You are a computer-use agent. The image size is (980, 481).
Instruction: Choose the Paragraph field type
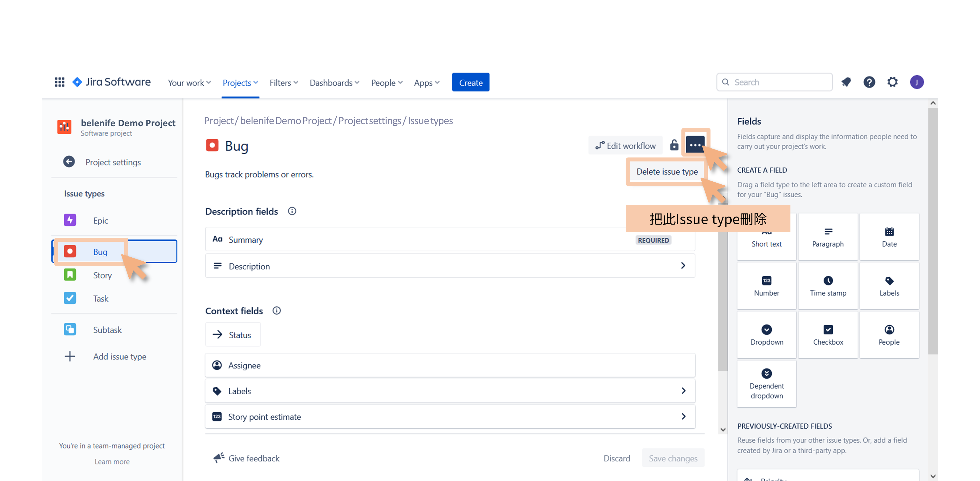pyautogui.click(x=828, y=237)
